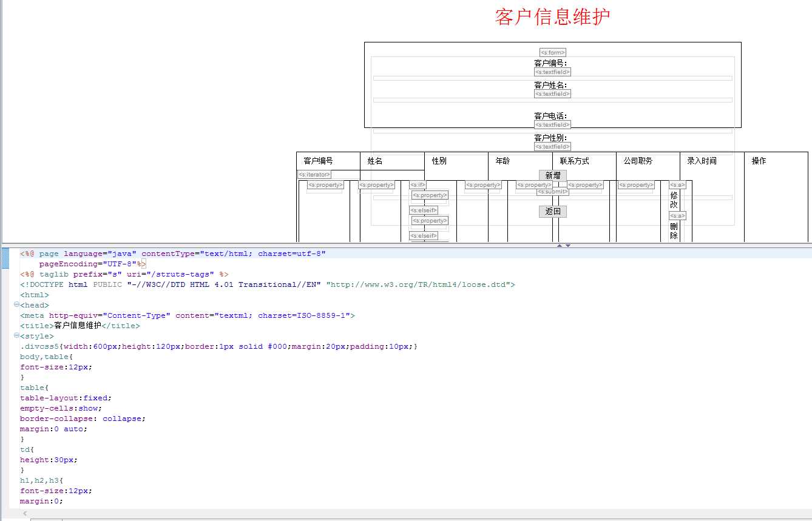Click the border-collapse: collapse; source line
The height and width of the screenshot is (521, 812).
(x=83, y=418)
